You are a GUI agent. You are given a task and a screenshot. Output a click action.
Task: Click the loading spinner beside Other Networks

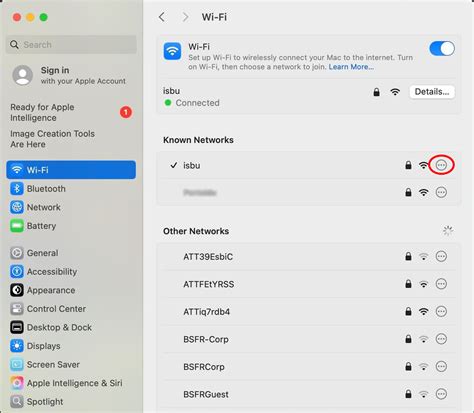tap(448, 231)
